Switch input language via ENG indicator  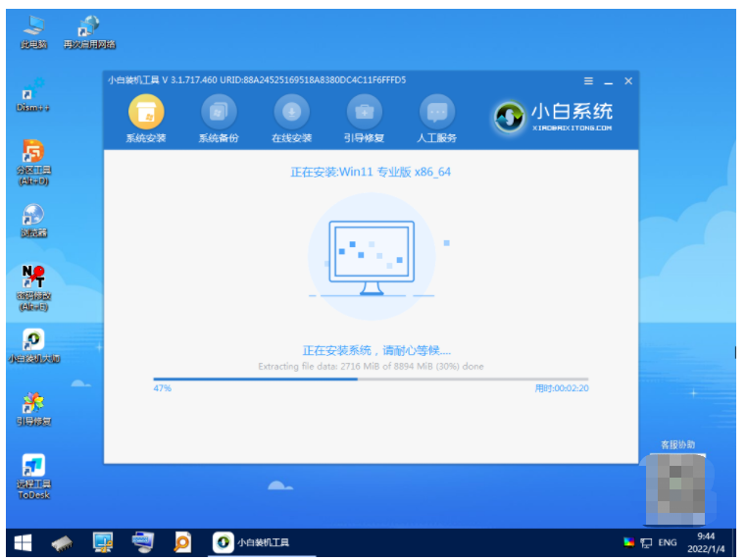667,542
